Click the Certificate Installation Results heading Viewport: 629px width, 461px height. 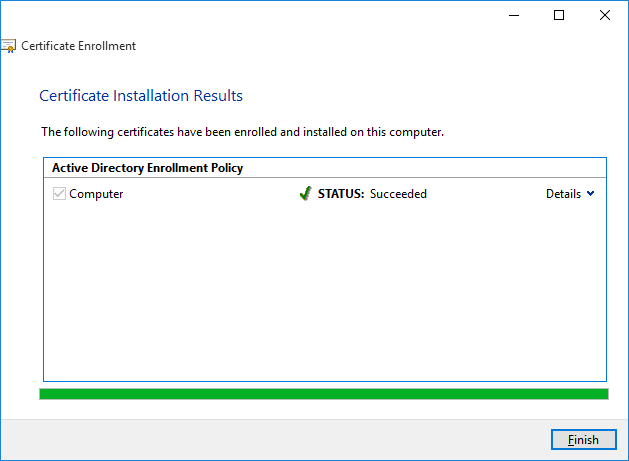(141, 96)
